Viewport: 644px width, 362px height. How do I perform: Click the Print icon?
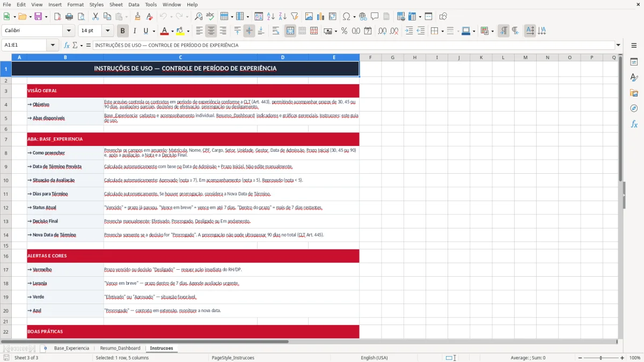pos(69,17)
